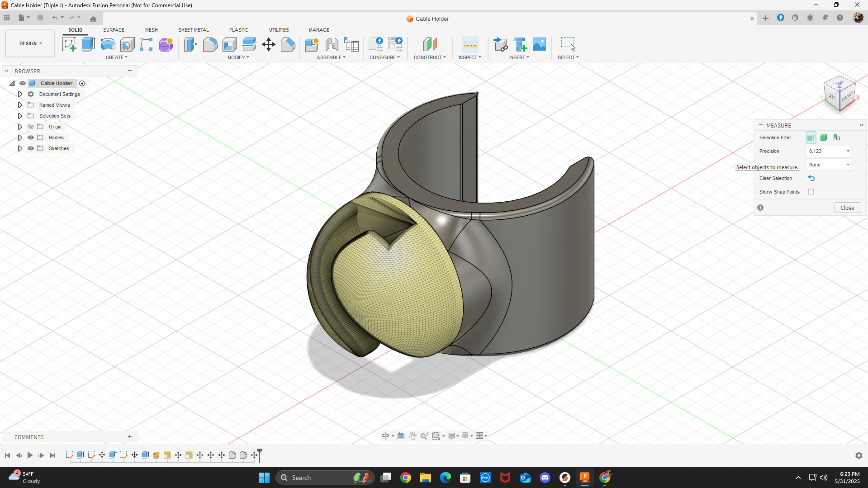The width and height of the screenshot is (868, 488).
Task: Close the Measure dialog
Action: (x=847, y=208)
